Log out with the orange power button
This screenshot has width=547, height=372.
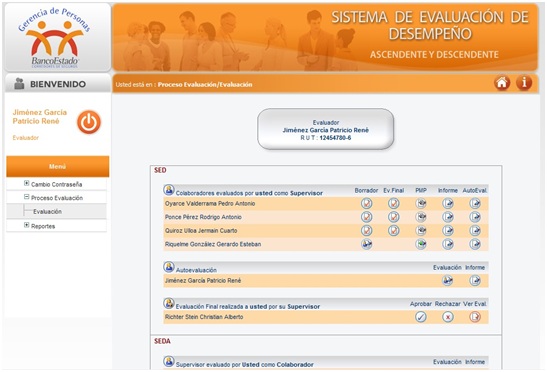coord(89,122)
